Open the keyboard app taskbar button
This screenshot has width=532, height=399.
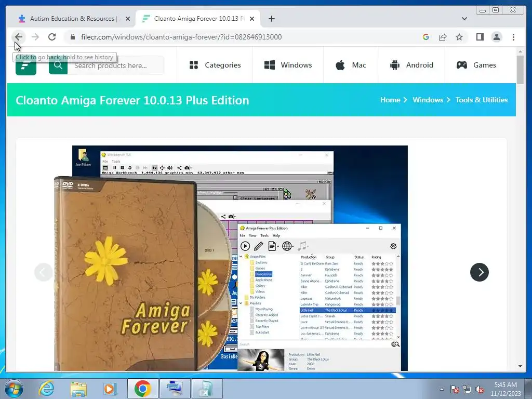tap(175, 389)
